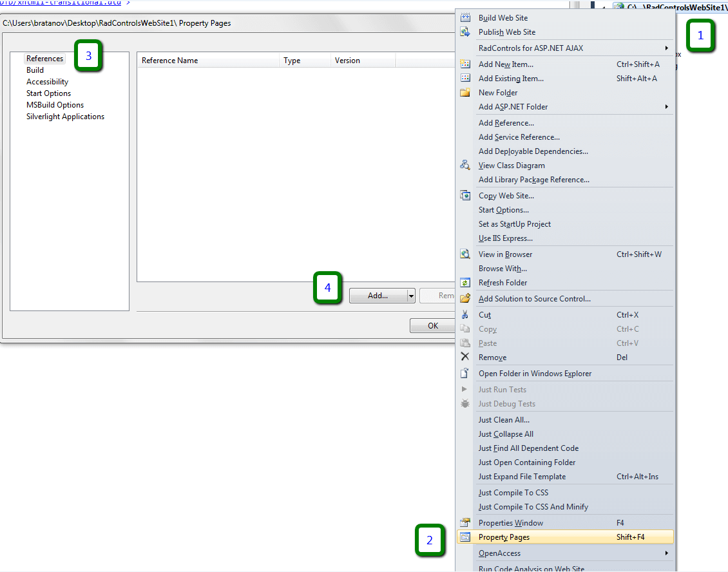Click the Refresh Folder icon
The image size is (728, 572).
click(465, 283)
